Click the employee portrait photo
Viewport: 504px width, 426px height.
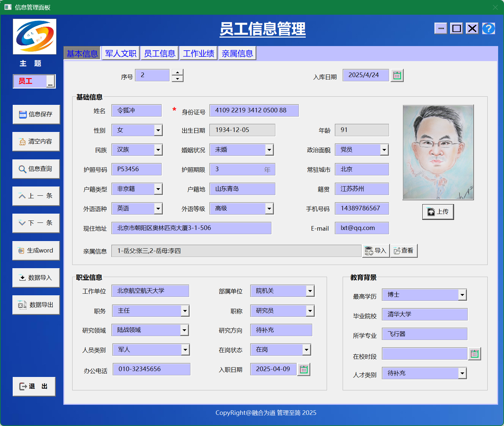[438, 152]
